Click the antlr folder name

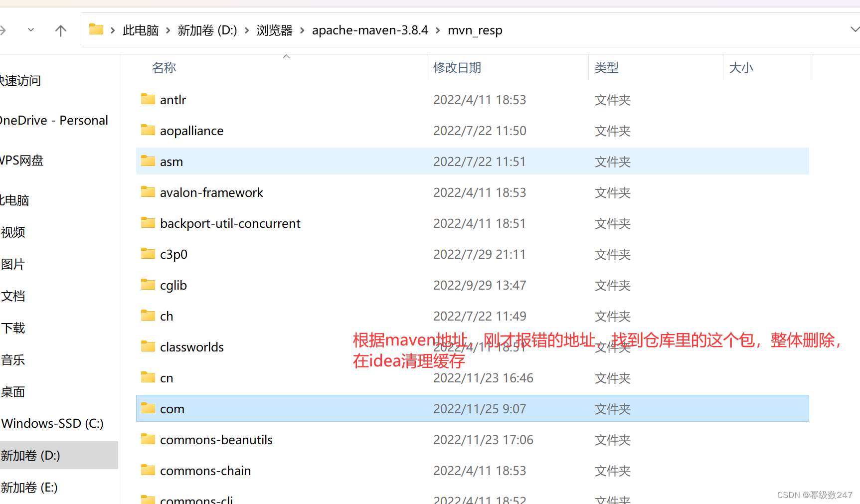coord(173,100)
